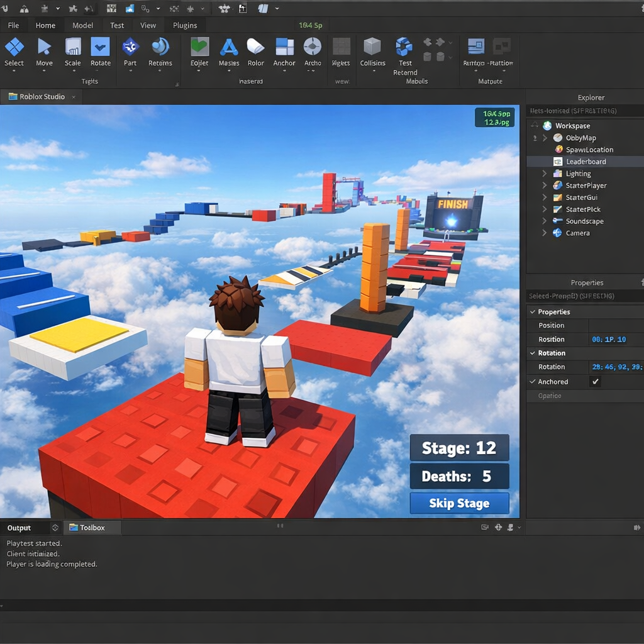This screenshot has width=644, height=644.
Task: Select StaterPlck in Explorer
Action: click(x=583, y=209)
